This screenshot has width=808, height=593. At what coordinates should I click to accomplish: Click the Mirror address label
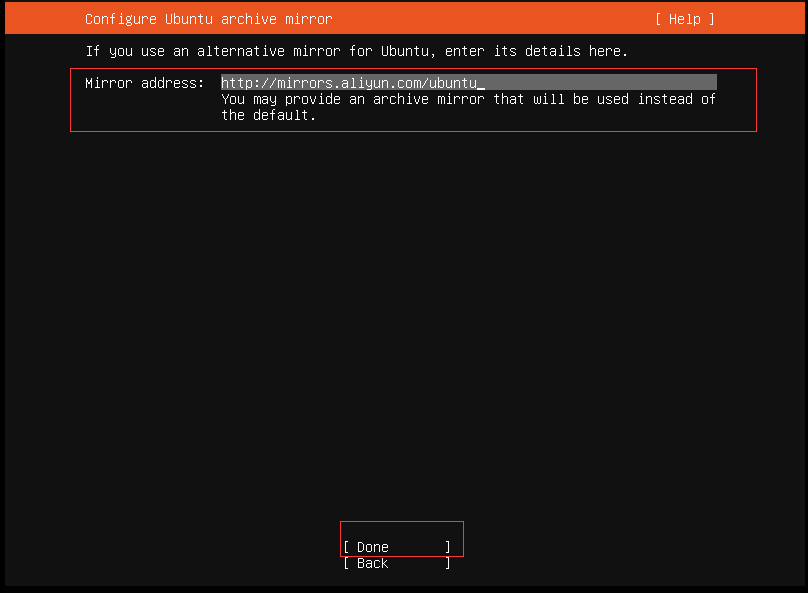pos(145,83)
